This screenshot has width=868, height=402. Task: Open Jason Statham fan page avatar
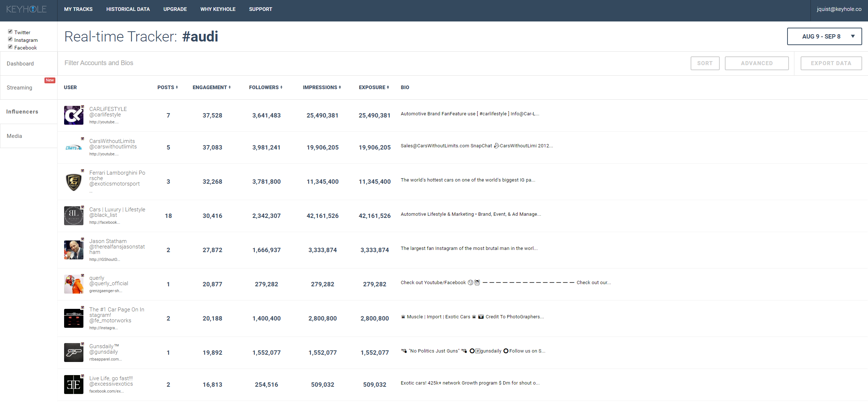pos(74,250)
